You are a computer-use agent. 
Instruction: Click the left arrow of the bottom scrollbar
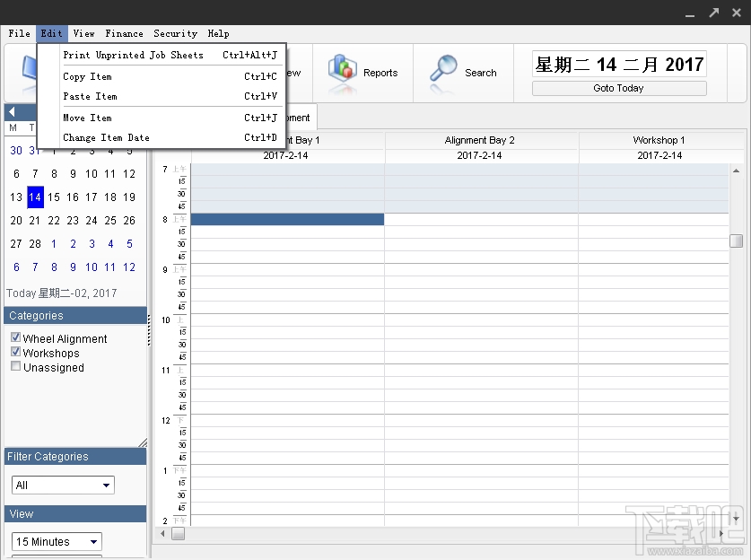coord(162,533)
